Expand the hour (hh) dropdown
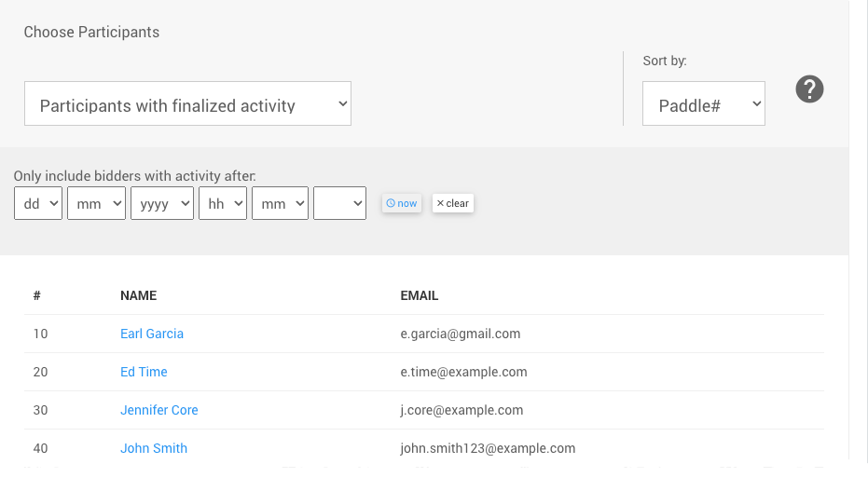The width and height of the screenshot is (868, 491). pos(222,203)
